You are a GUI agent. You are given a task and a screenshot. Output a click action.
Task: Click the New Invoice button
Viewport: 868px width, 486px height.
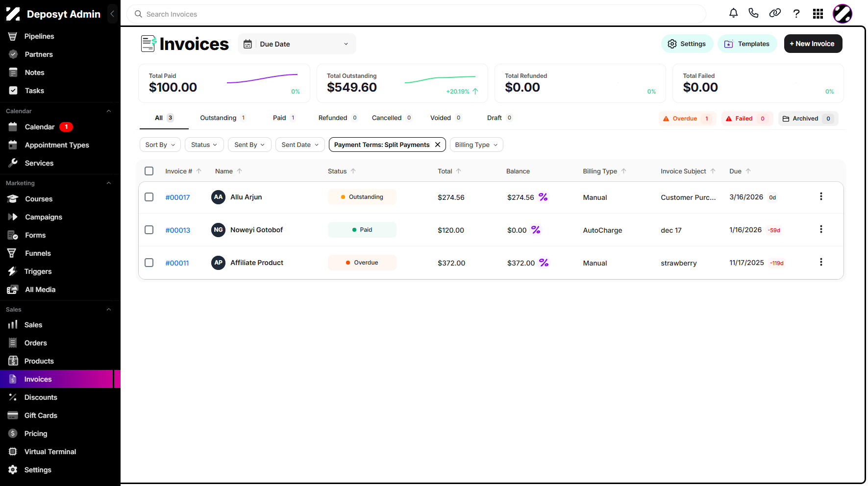tap(813, 44)
